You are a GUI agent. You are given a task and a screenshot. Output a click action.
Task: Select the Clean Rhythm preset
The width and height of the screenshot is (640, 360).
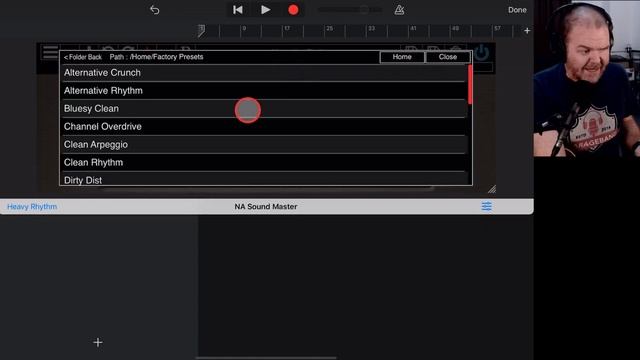click(264, 162)
